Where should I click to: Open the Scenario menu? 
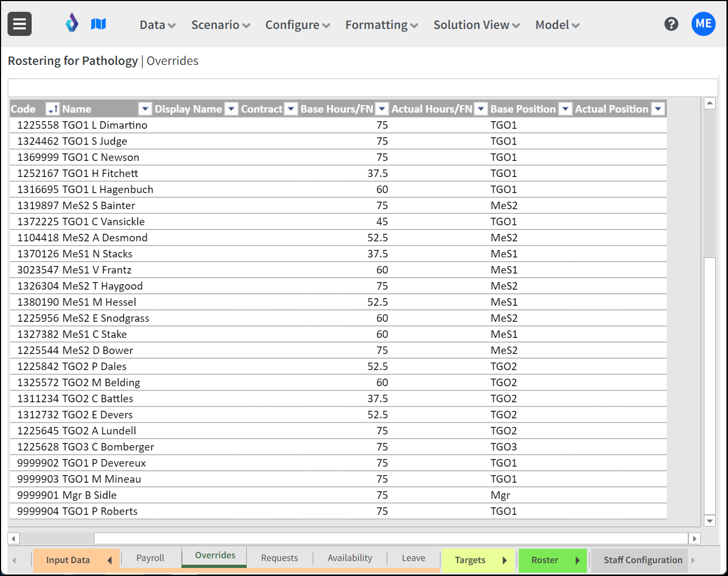220,25
